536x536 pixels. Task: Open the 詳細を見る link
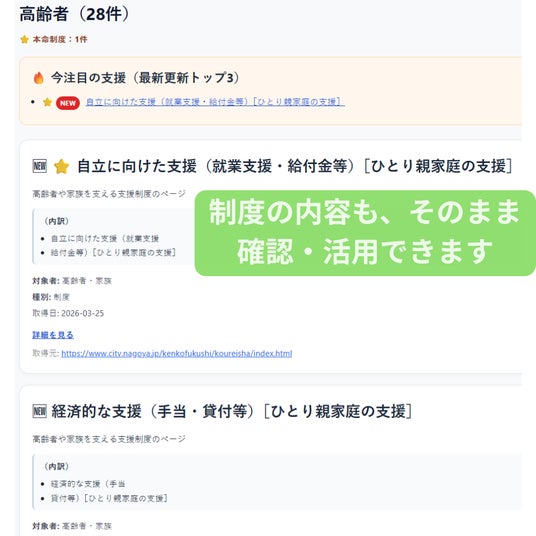[53, 335]
